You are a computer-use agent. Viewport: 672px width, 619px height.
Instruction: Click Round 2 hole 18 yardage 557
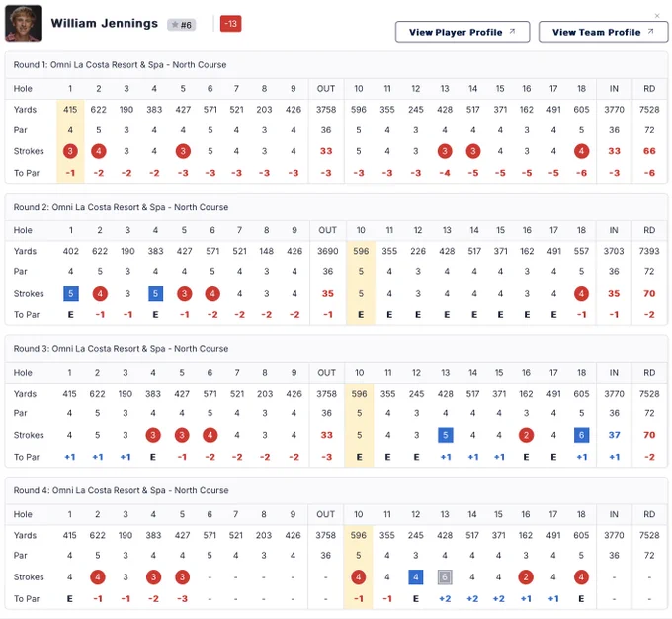[581, 251]
